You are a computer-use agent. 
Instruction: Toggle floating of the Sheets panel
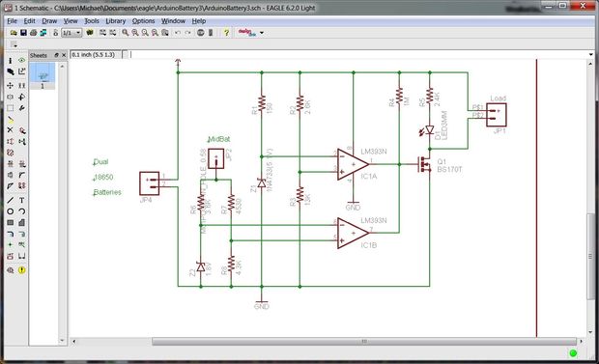[x=57, y=55]
